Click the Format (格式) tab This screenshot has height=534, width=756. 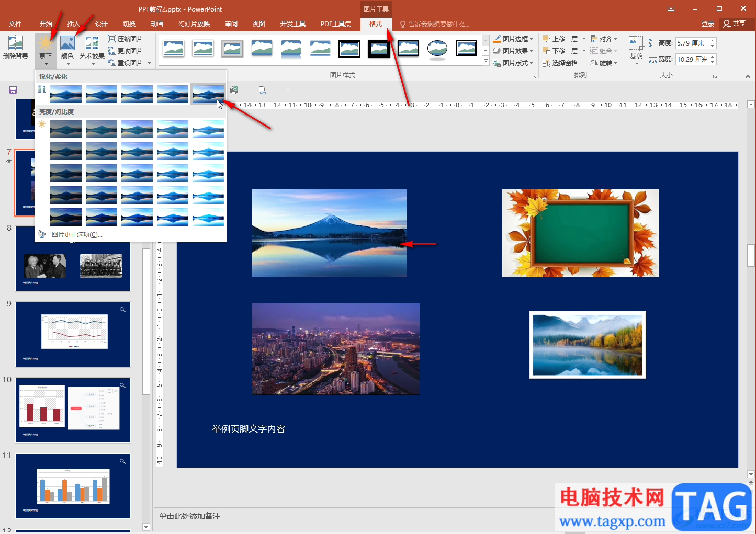(376, 24)
